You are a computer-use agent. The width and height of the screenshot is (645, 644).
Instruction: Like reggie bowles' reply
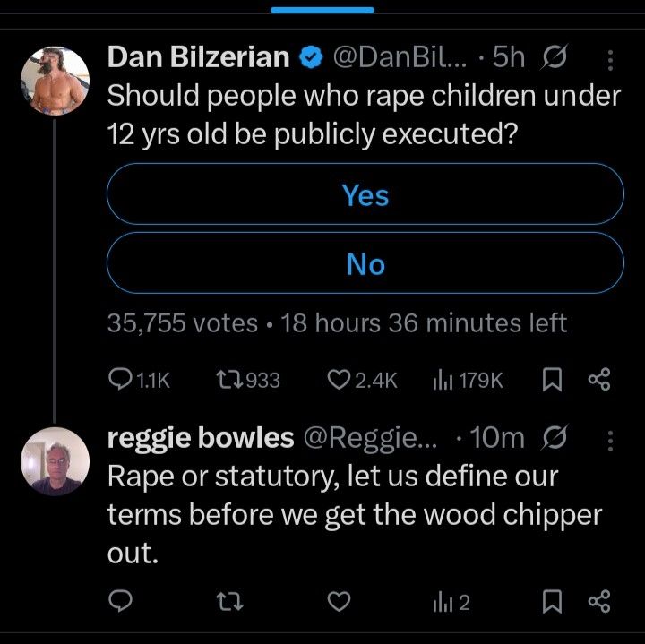[338, 603]
